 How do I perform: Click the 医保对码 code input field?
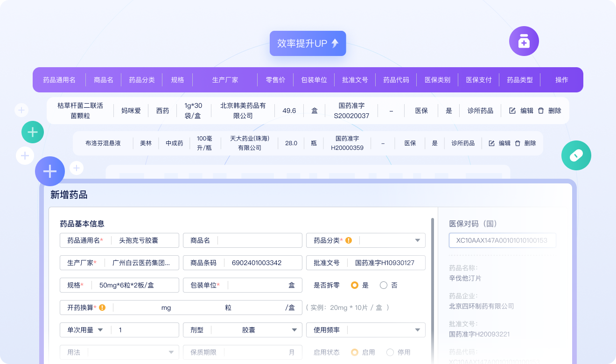pos(502,240)
